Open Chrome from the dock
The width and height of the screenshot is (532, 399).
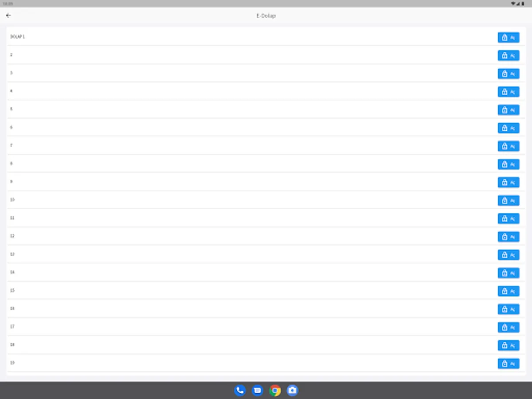pos(275,391)
